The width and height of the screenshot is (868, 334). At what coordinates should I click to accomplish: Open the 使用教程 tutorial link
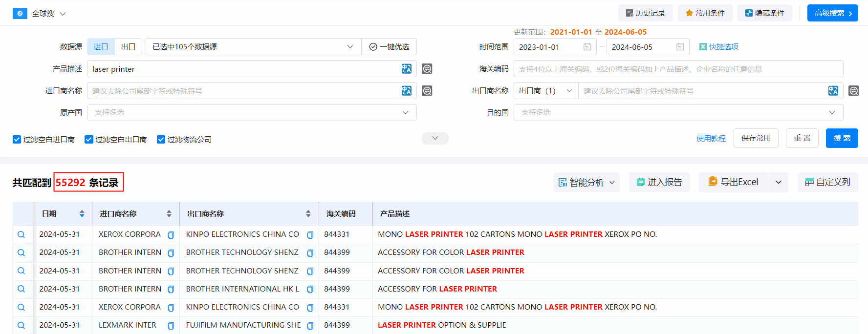tap(711, 139)
